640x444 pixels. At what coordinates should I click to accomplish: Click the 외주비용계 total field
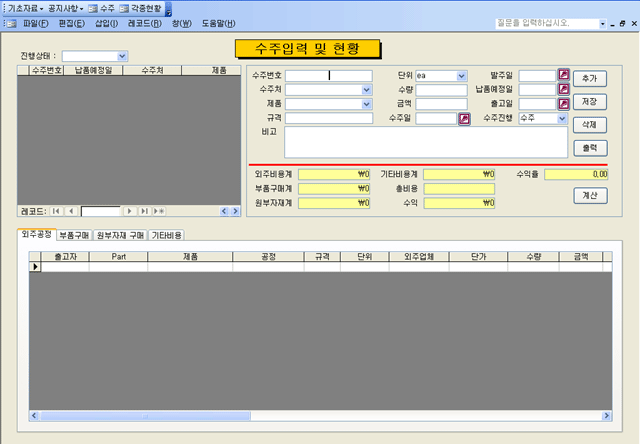click(x=334, y=175)
